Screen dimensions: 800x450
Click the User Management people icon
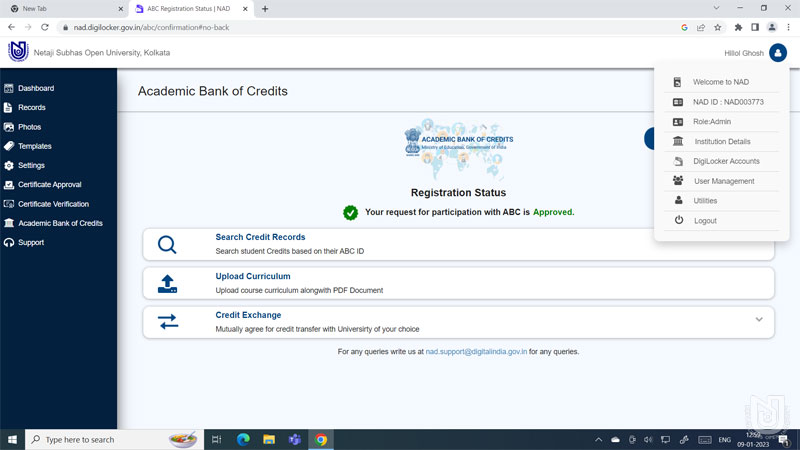pos(678,181)
